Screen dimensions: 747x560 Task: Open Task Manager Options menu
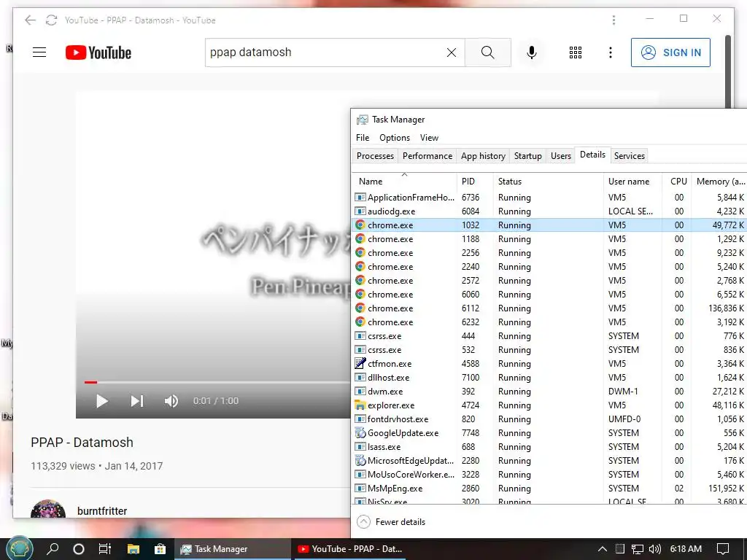395,138
